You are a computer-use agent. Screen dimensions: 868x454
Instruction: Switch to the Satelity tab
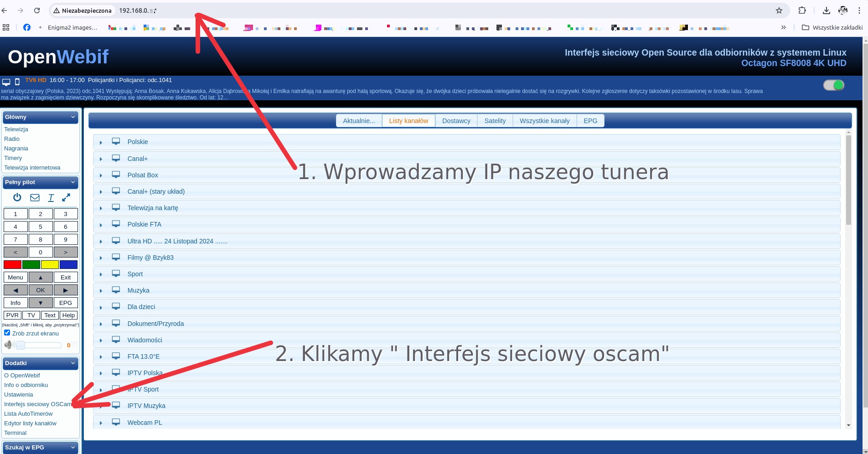tap(495, 121)
